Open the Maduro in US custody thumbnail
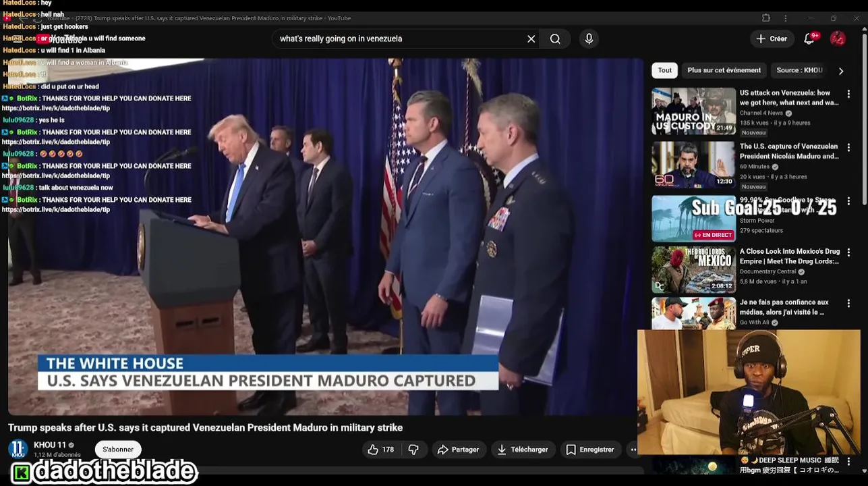 693,111
